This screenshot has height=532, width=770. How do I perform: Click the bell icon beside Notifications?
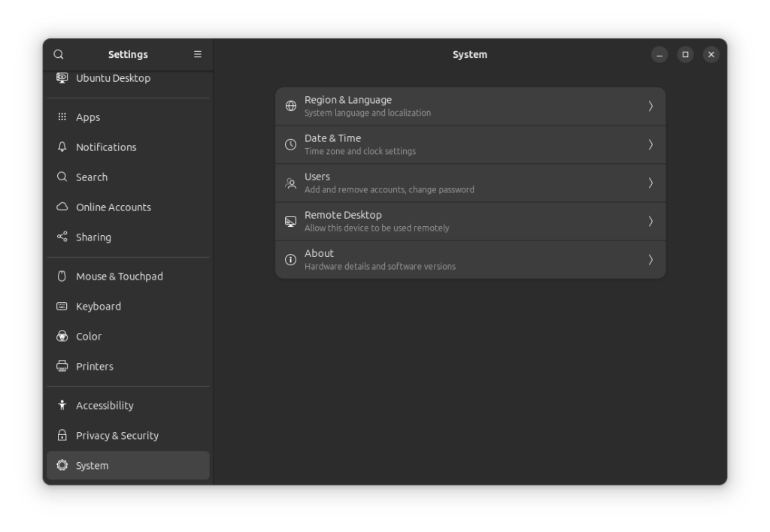pyautogui.click(x=62, y=147)
